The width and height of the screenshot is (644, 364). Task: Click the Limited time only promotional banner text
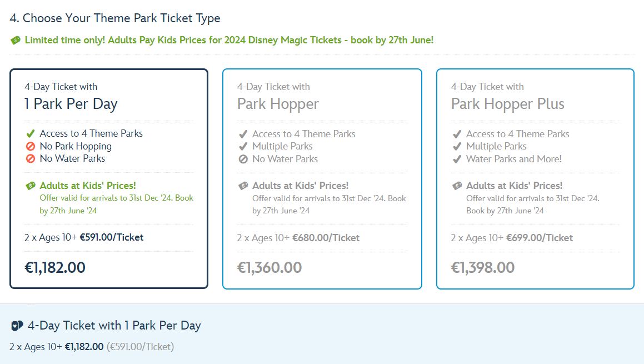pos(229,40)
